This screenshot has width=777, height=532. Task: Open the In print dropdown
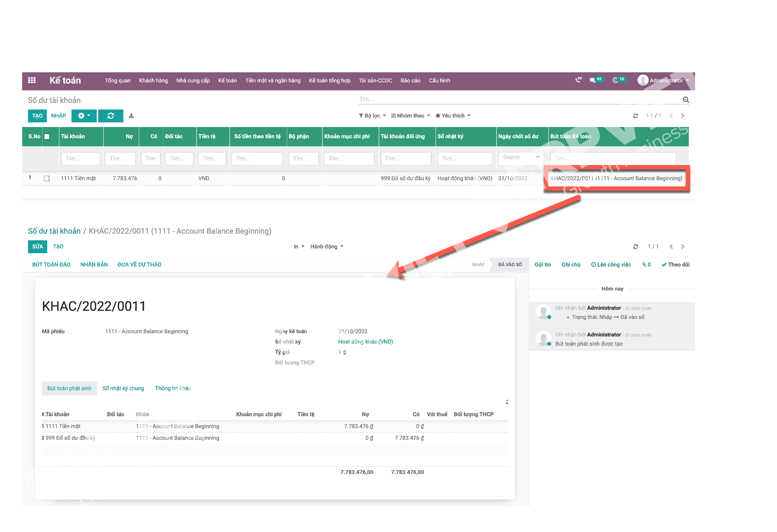(x=299, y=247)
